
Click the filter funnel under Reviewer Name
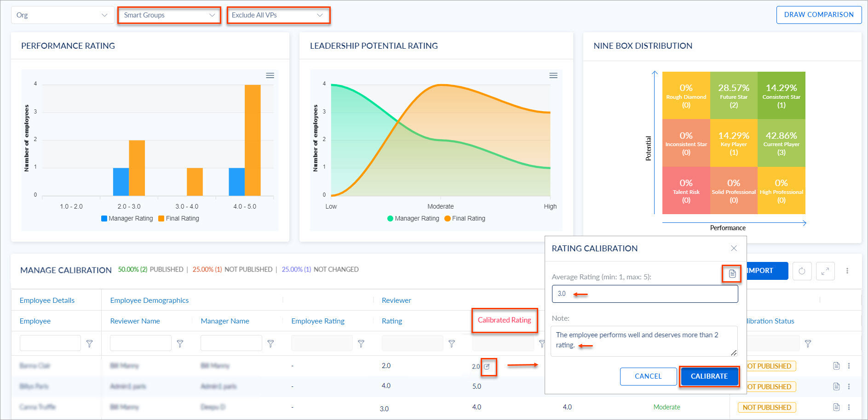[x=180, y=343]
